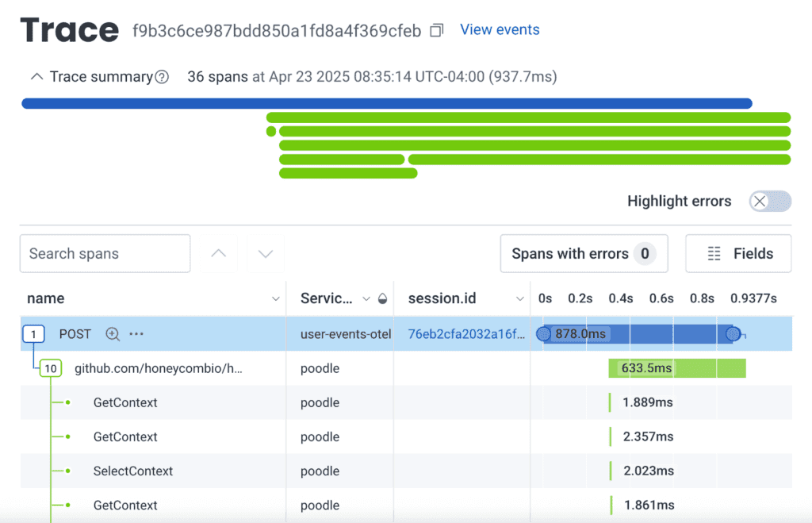Image resolution: width=812 pixels, height=523 pixels.
Task: Open the session ID 76eb2cfa2032a16f link
Action: (465, 334)
